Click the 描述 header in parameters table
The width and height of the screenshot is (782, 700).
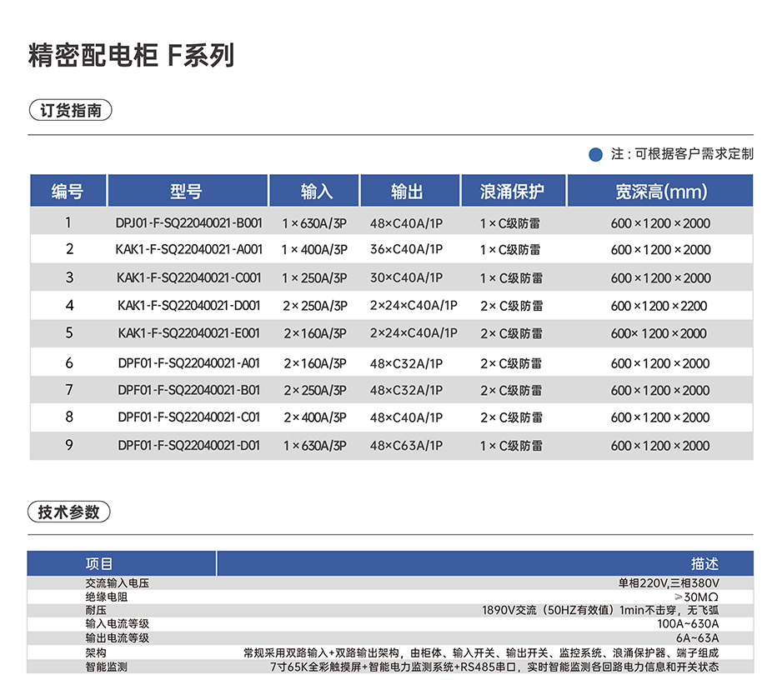704,564
